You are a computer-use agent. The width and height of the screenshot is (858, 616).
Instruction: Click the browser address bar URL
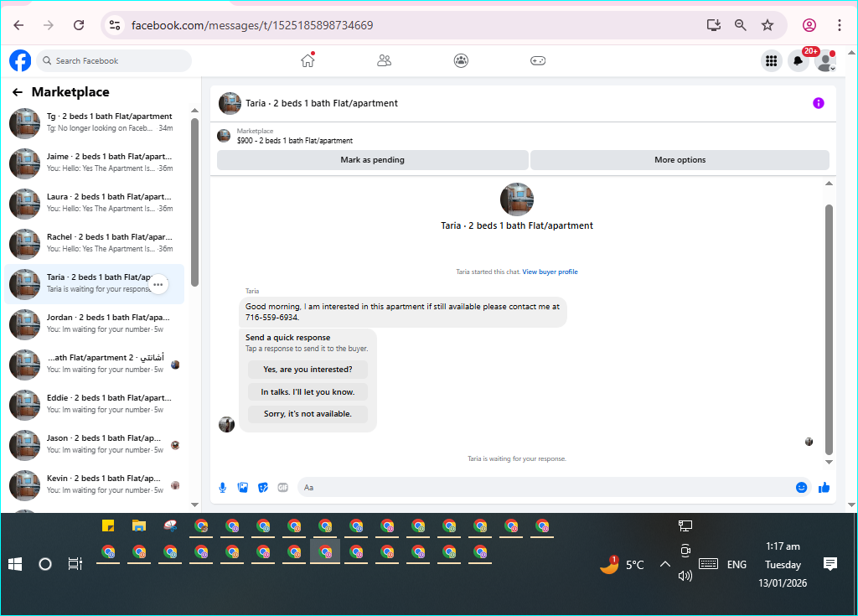click(x=252, y=25)
